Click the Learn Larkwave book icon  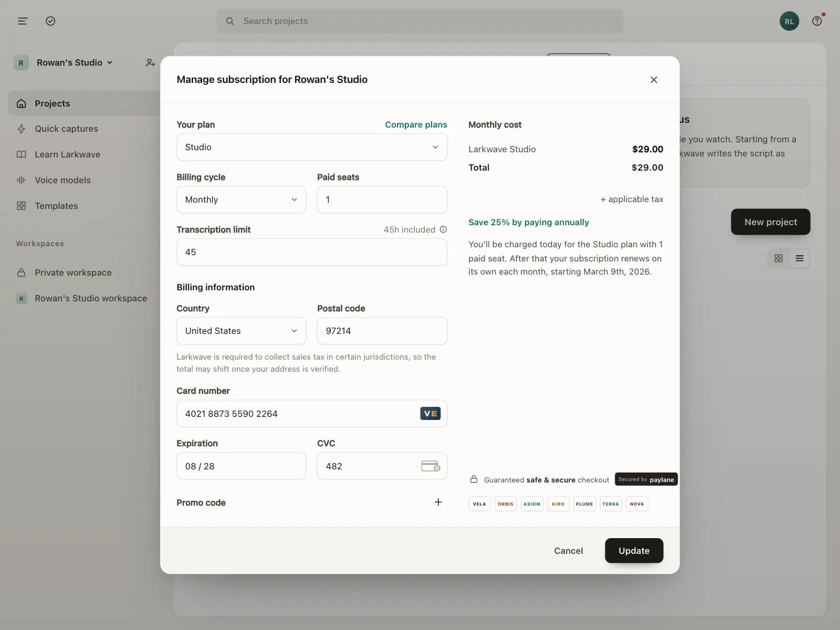coord(22,154)
